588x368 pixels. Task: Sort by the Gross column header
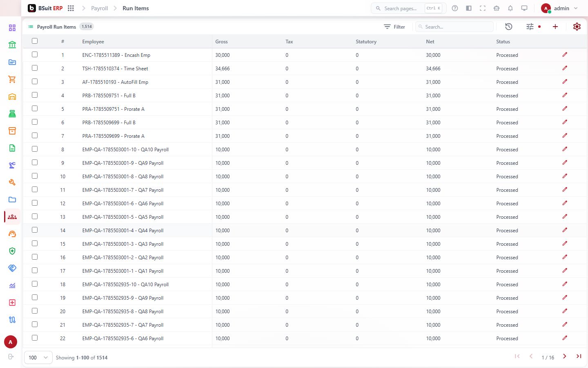click(221, 42)
